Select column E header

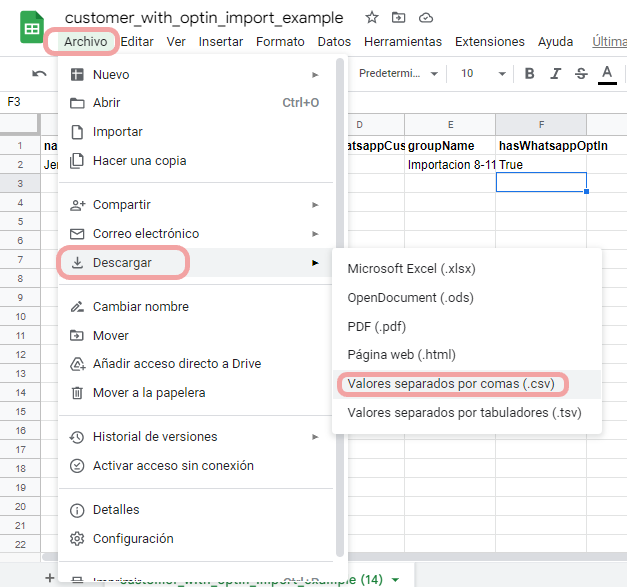[x=450, y=125]
